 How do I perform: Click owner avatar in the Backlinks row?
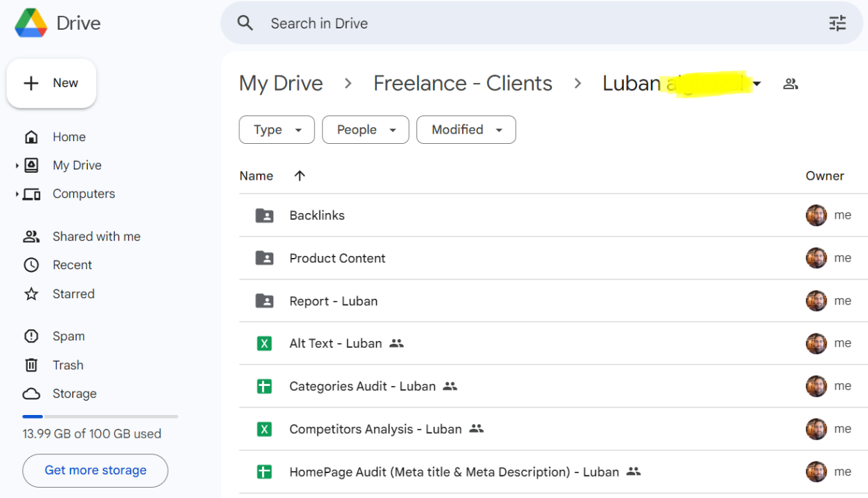coord(816,215)
